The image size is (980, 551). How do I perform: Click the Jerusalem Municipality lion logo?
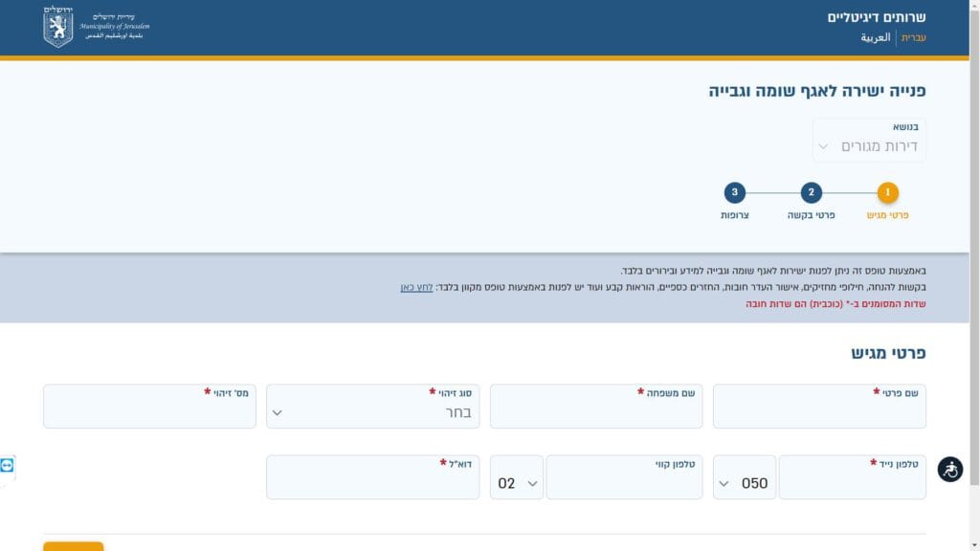[x=58, y=27]
